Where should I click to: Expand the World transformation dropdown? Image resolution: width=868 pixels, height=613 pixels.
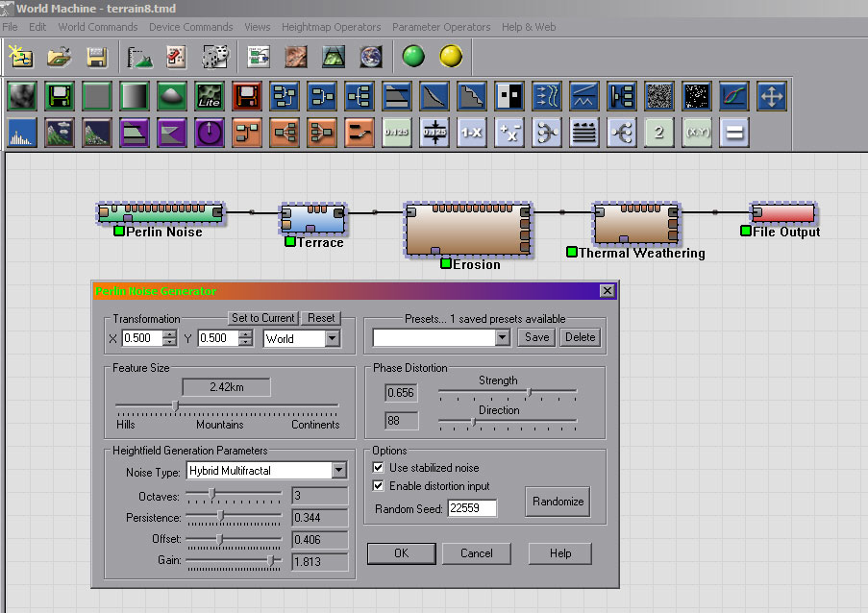click(x=333, y=338)
